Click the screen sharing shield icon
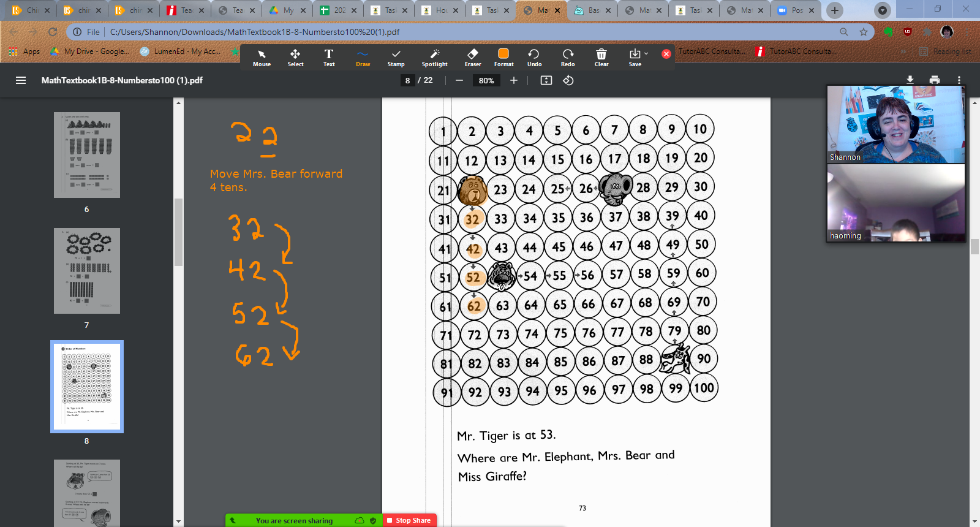 pyautogui.click(x=373, y=520)
